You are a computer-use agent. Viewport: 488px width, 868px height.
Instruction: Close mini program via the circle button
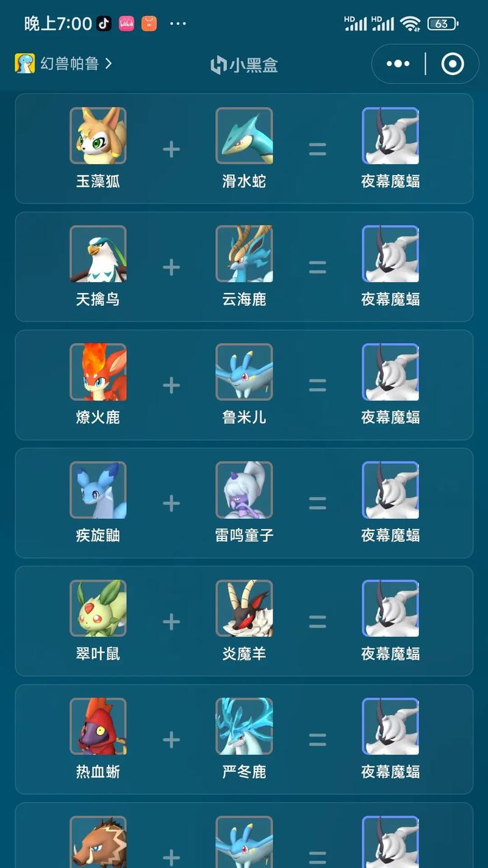point(453,63)
